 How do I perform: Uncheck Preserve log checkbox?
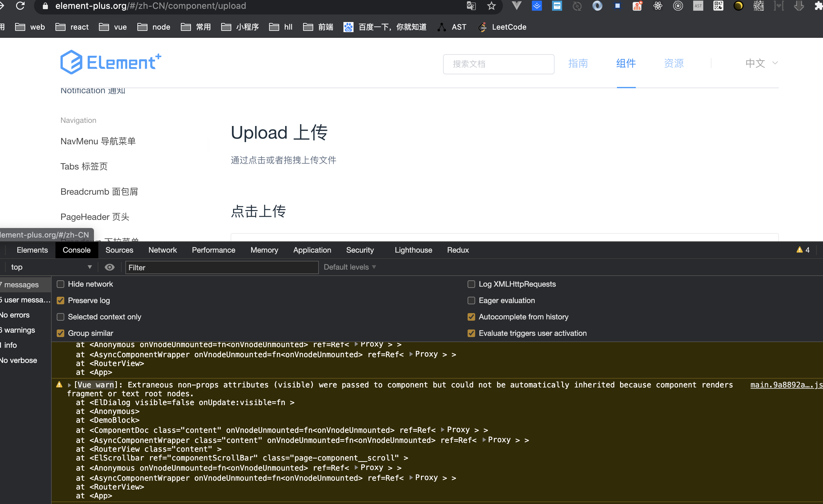pyautogui.click(x=60, y=301)
